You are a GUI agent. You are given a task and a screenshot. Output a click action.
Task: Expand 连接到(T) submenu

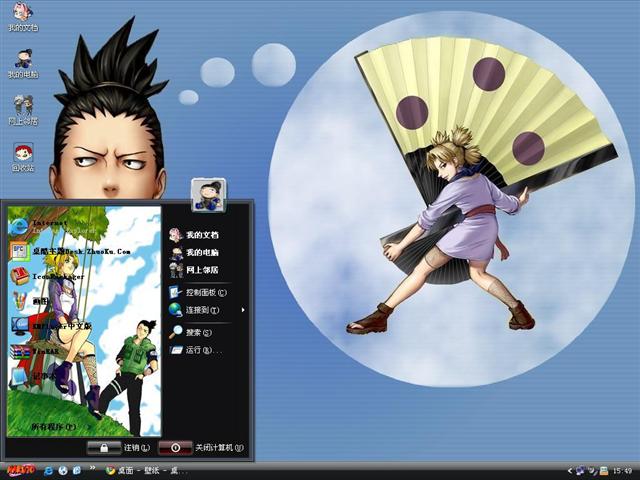click(207, 310)
